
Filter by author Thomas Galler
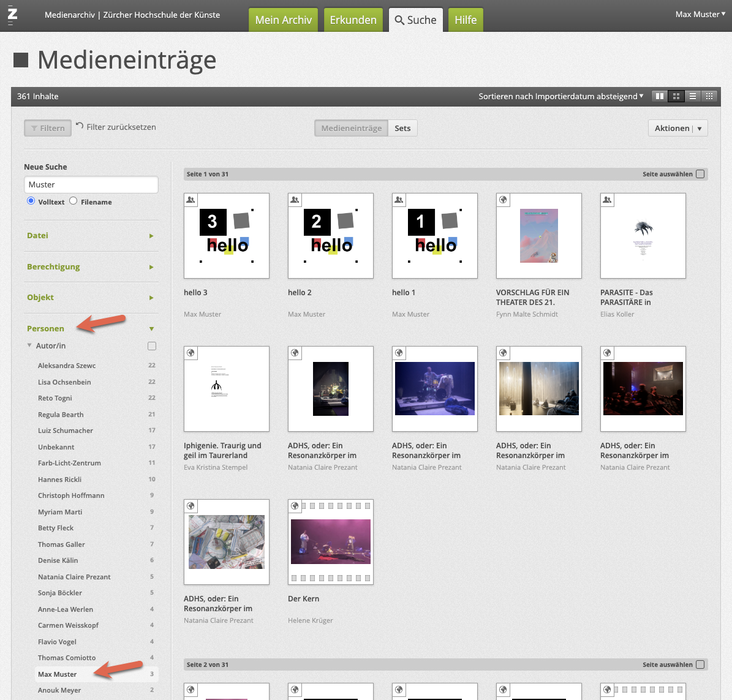click(97, 544)
